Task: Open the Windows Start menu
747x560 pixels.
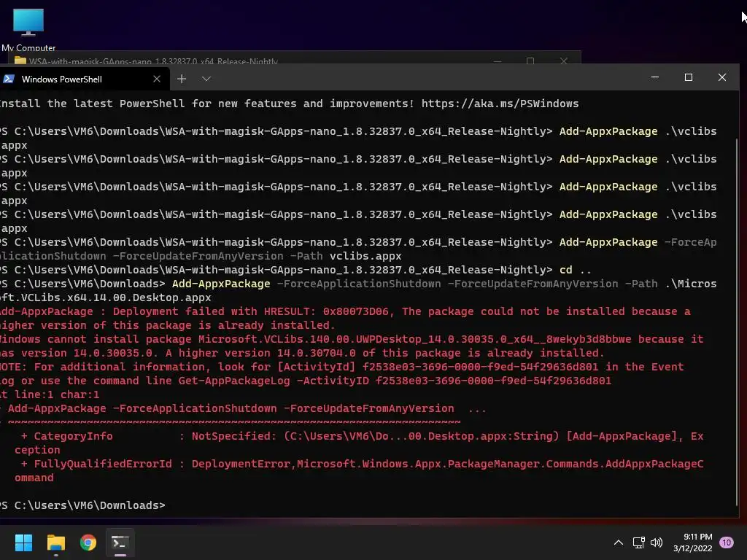Action: (x=23, y=542)
